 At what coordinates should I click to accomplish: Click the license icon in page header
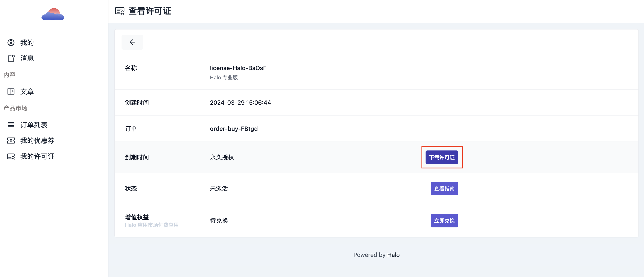pos(120,11)
